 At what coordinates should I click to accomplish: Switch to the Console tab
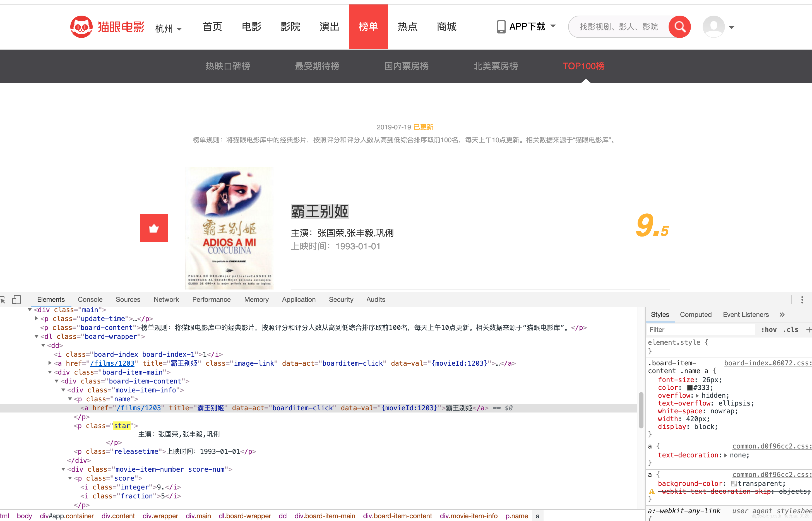(90, 300)
